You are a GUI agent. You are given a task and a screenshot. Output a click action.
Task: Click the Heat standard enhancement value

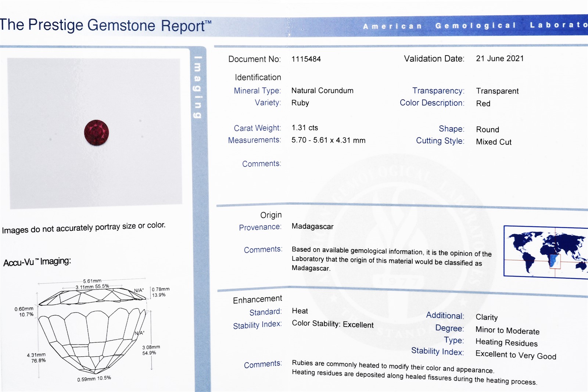(x=300, y=311)
